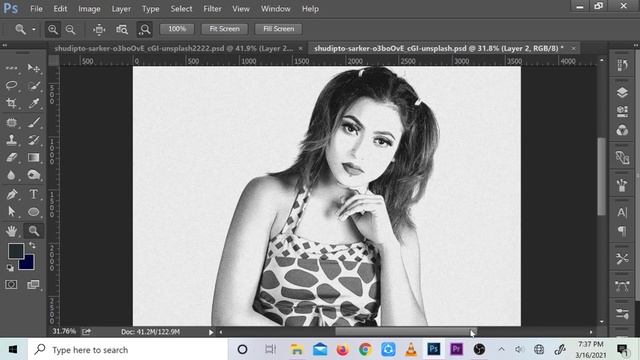Select the Healing Brush tool

[x=11, y=122]
